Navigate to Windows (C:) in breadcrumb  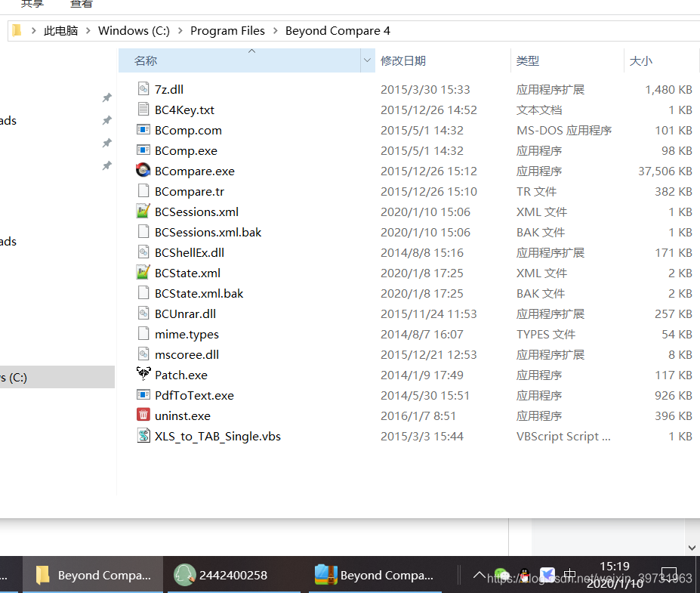coord(134,30)
